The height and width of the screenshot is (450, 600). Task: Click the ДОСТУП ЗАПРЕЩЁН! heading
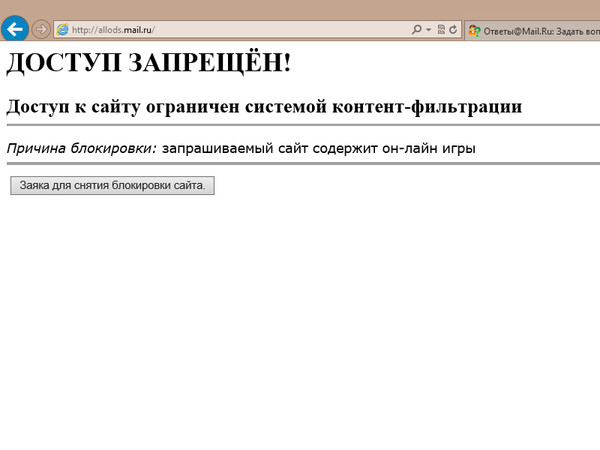pyautogui.click(x=148, y=62)
